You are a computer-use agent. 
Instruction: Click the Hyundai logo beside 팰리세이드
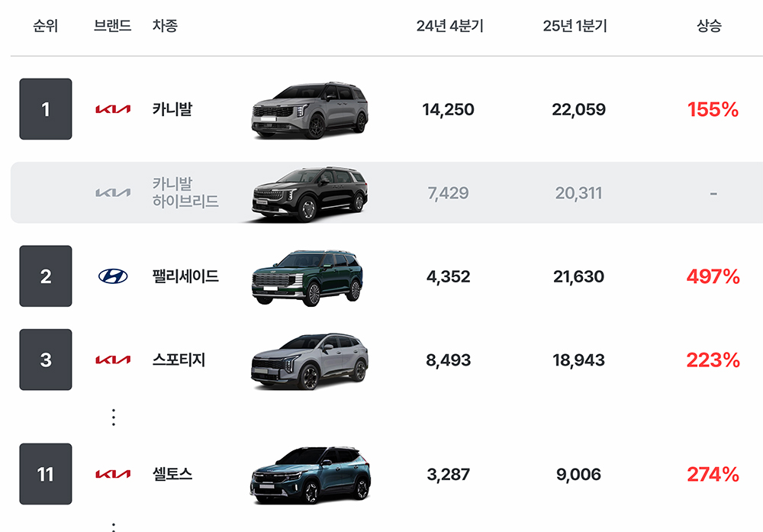pos(113,276)
